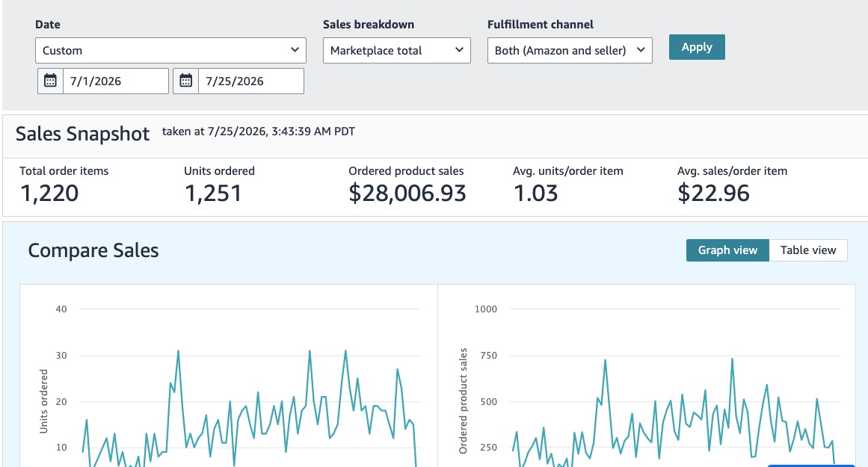Click the start date field showing 7/1/2026

coord(116,81)
